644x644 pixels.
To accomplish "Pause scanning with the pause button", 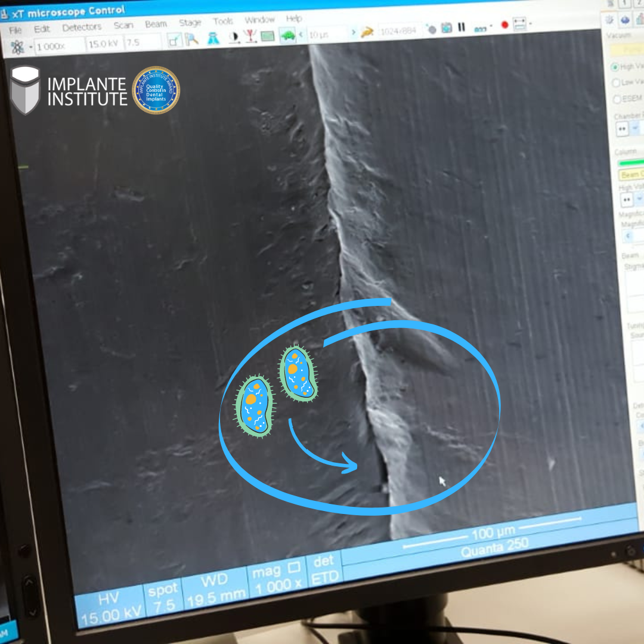I will tap(462, 27).
